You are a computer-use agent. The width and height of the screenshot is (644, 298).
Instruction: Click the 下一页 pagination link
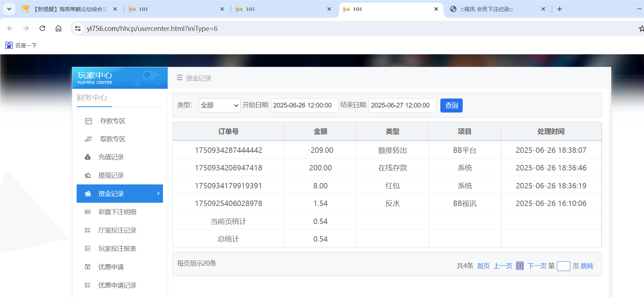coord(537,266)
